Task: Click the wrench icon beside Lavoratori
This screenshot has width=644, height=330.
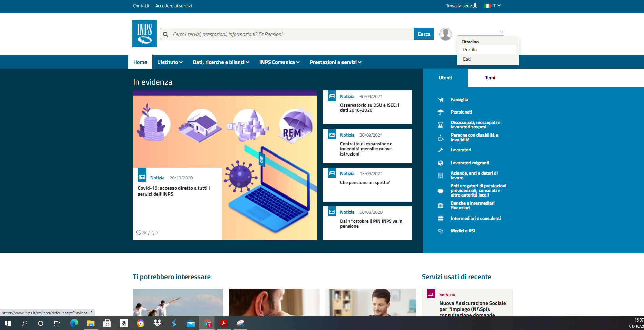Action: (441, 150)
